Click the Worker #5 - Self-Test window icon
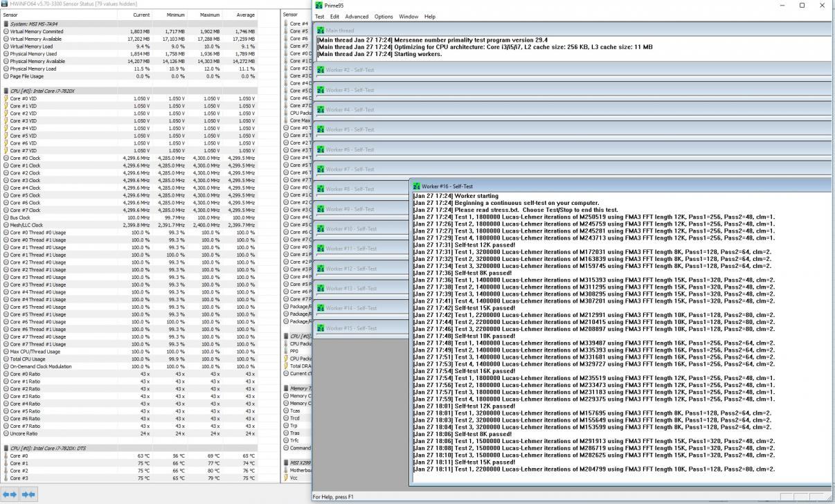Viewport: 835px width, 504px height. 321,129
